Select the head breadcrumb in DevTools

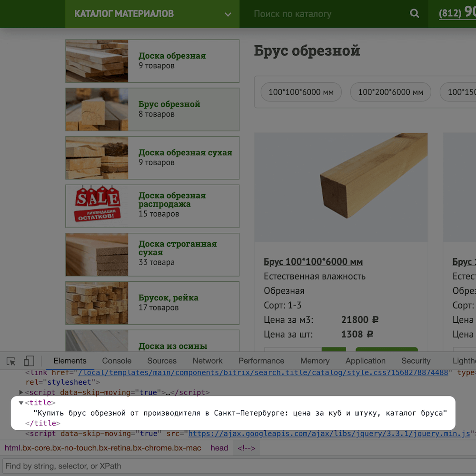tap(219, 448)
